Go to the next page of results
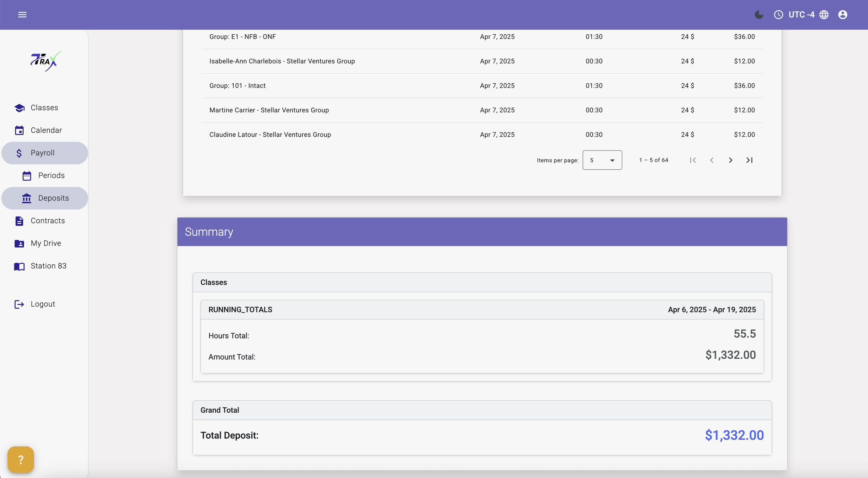Viewport: 868px width, 478px height. (731, 160)
